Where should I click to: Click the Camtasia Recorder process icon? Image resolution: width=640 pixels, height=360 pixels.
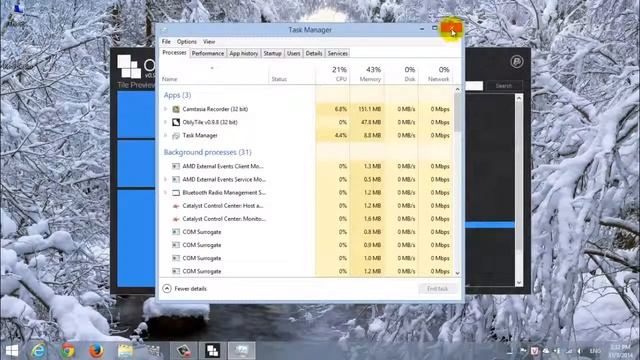coord(176,109)
